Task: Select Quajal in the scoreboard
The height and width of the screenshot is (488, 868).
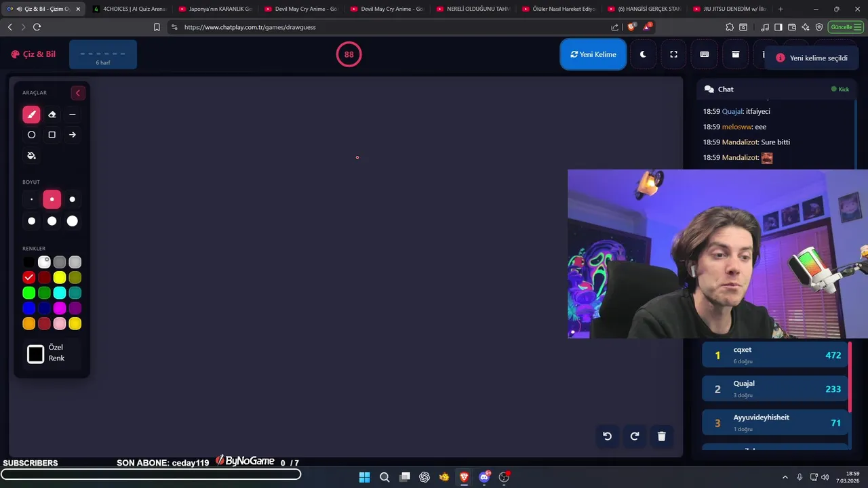Action: point(775,389)
